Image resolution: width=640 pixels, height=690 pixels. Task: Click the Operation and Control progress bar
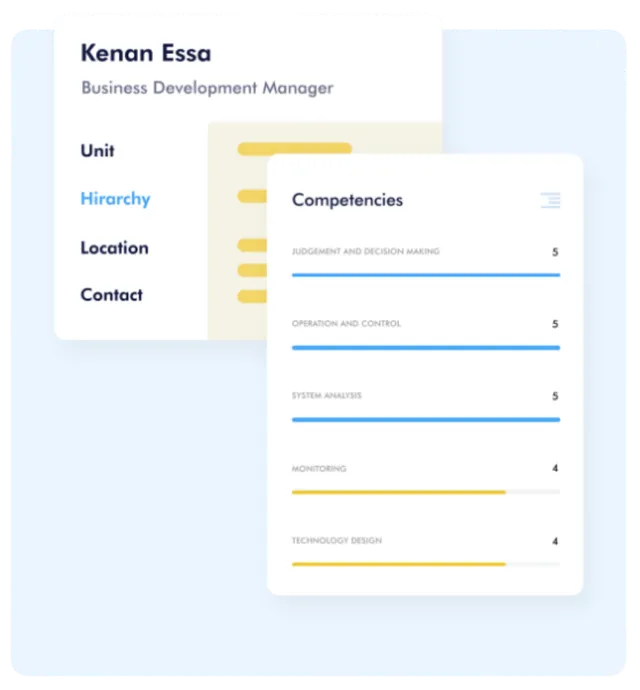425,348
